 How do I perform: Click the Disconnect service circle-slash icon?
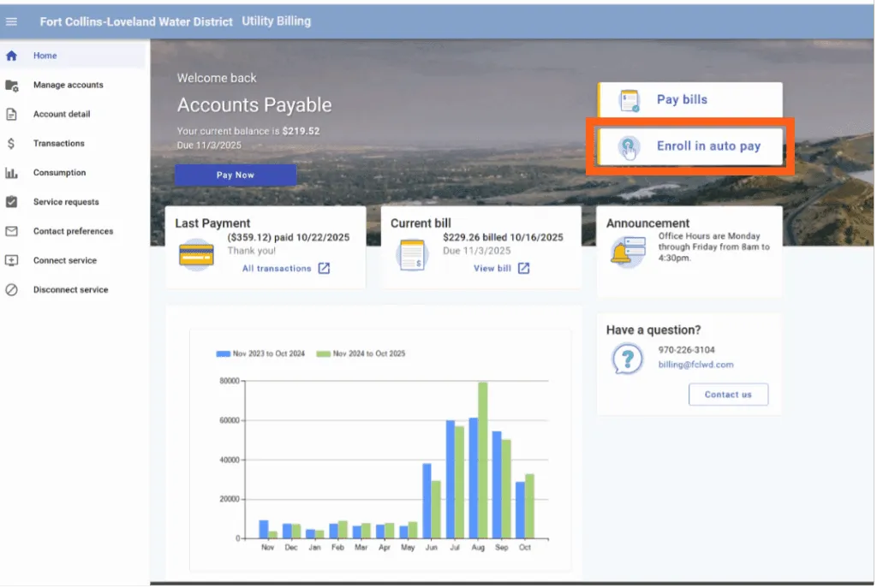(x=12, y=290)
